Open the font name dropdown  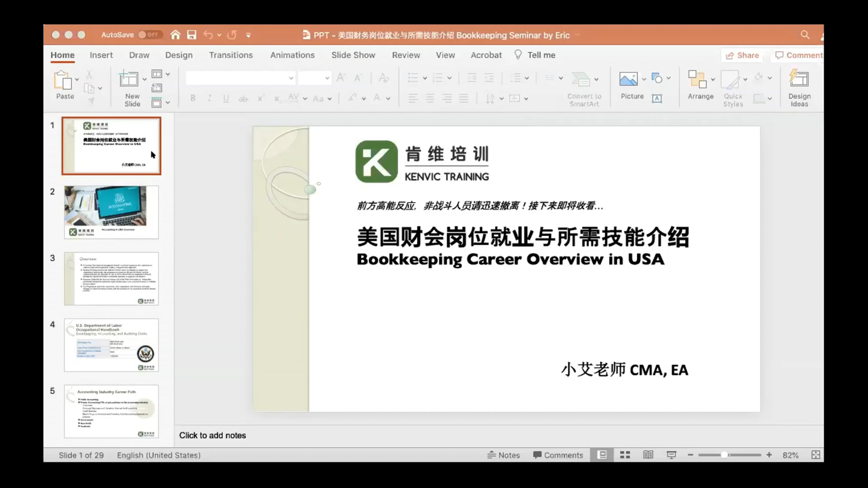(x=291, y=78)
